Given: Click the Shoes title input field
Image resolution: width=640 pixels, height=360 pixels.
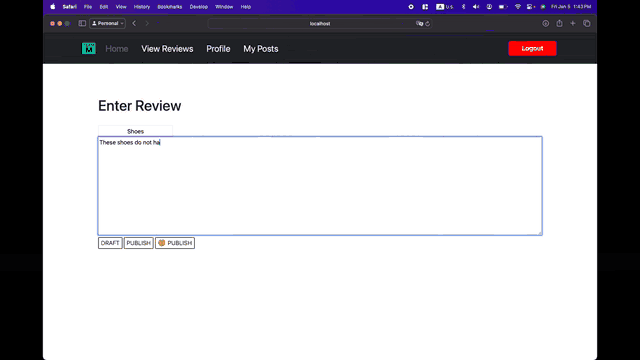Looking at the screenshot, I should (x=135, y=131).
